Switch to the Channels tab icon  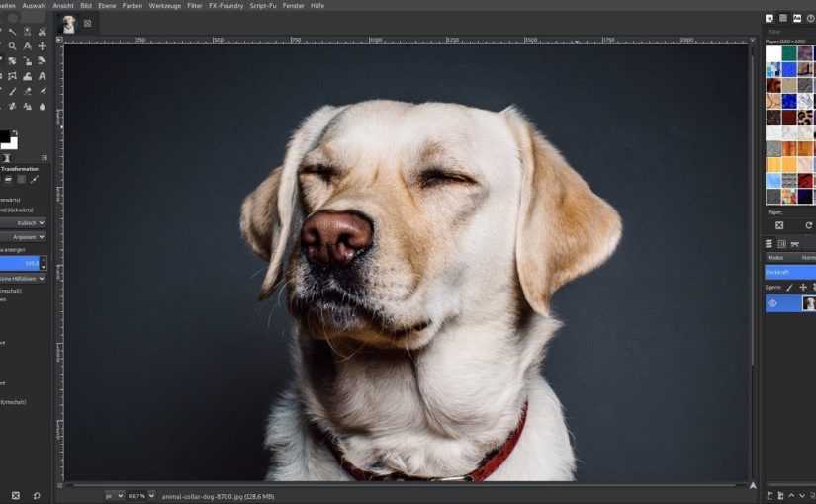point(781,243)
